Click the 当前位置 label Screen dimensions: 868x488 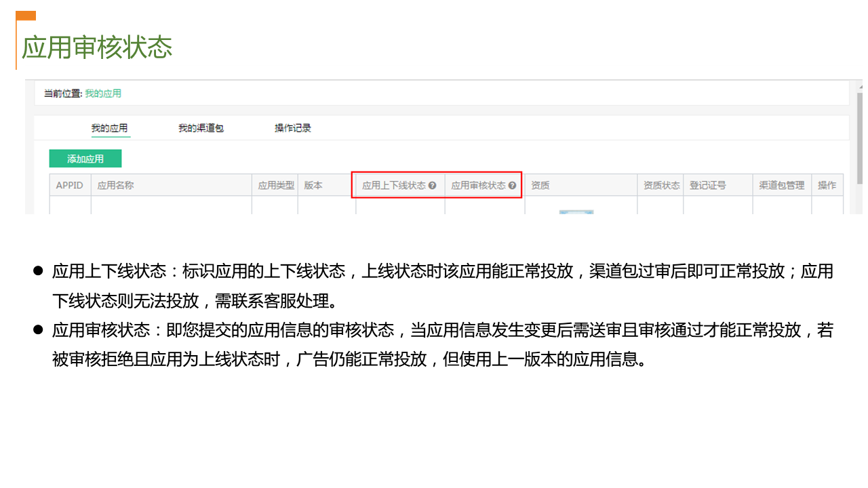click(x=63, y=94)
